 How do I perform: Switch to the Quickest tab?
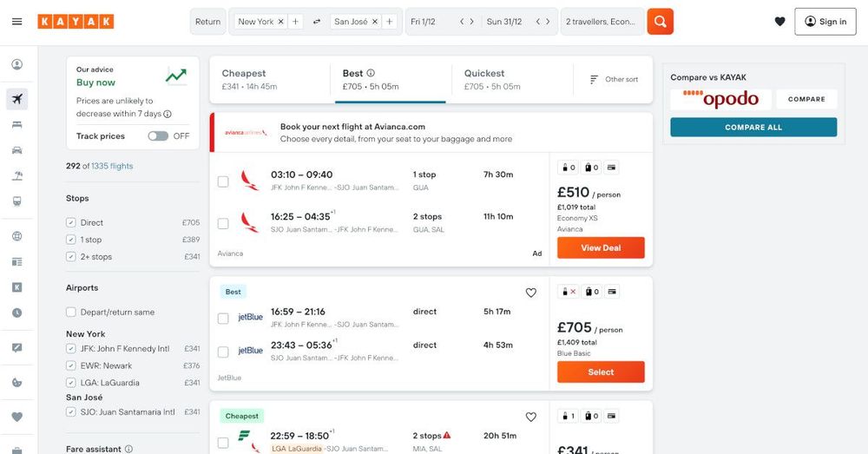(x=511, y=80)
